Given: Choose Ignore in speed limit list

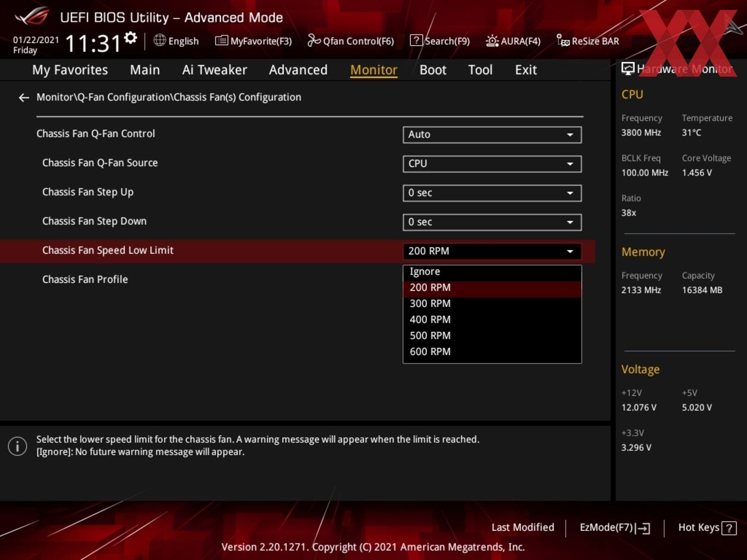Looking at the screenshot, I should [x=492, y=272].
